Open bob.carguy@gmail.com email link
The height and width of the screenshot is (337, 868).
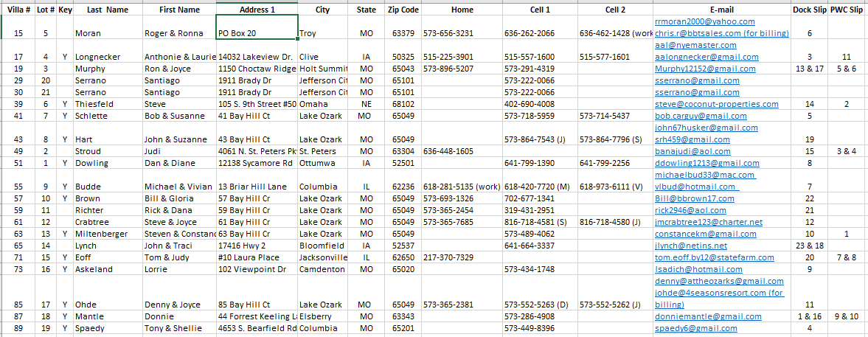coord(701,117)
